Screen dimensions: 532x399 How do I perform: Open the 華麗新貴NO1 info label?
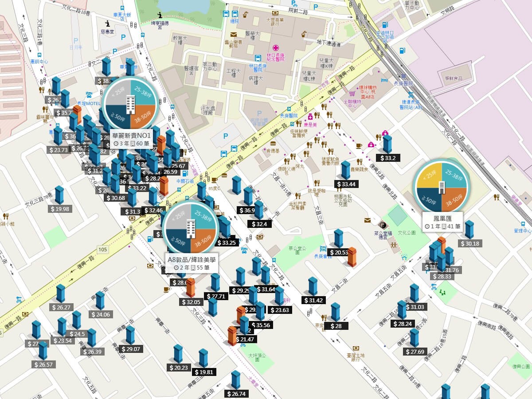[x=131, y=139]
